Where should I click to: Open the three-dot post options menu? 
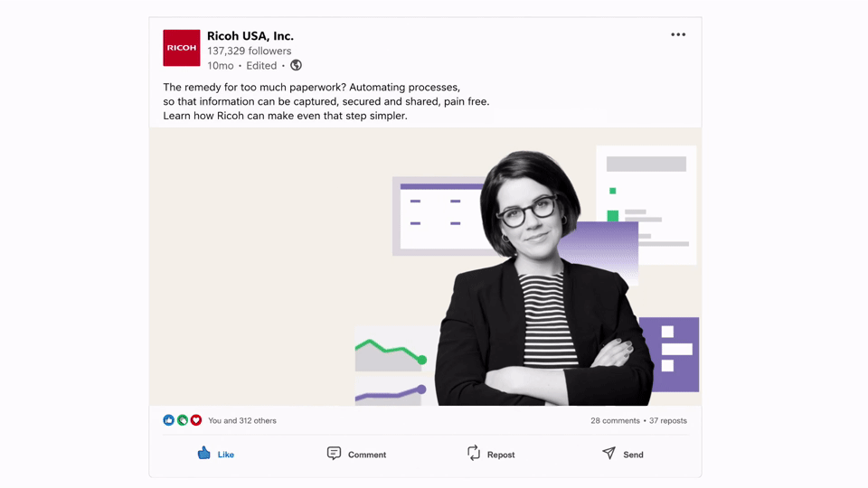tap(678, 34)
